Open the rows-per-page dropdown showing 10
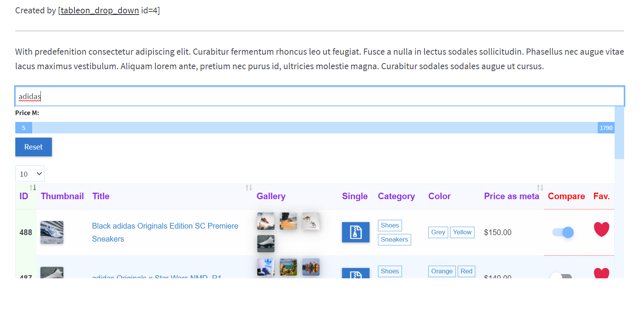The width and height of the screenshot is (644, 315). 30,174
